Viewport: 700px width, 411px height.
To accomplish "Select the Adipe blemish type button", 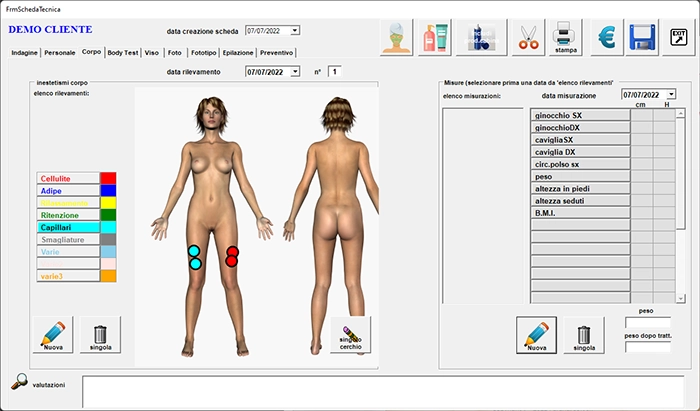I will (x=68, y=191).
